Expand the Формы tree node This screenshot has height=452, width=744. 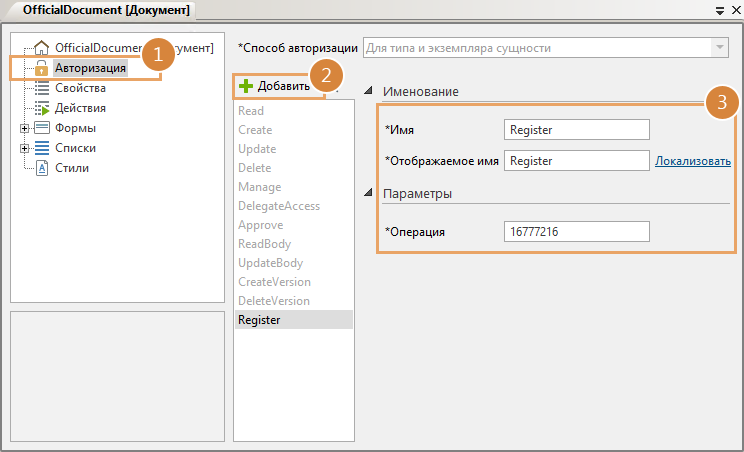pos(24,128)
